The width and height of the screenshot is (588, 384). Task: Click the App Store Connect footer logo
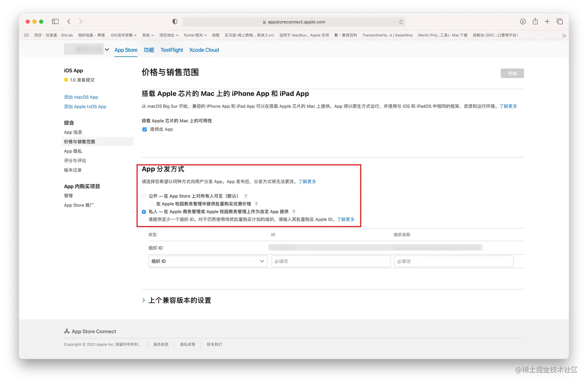90,331
